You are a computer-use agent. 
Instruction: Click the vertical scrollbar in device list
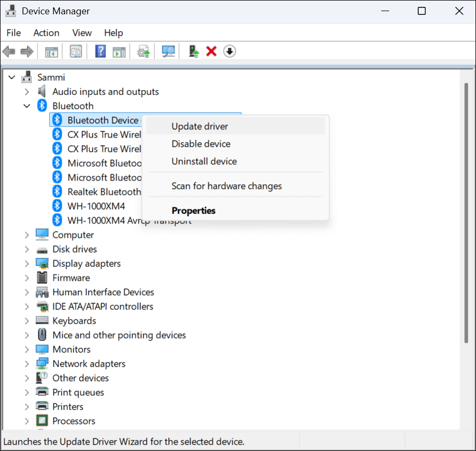click(466, 212)
